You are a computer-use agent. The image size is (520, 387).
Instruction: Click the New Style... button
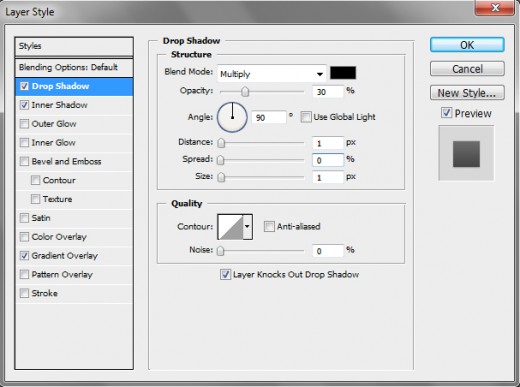(467, 93)
